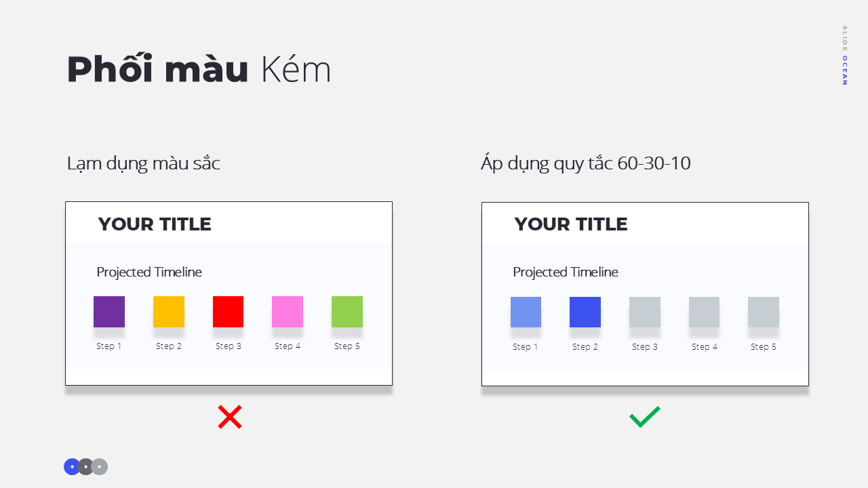The image size is (868, 488).
Task: Pick the red Step 3 square
Action: (x=228, y=312)
